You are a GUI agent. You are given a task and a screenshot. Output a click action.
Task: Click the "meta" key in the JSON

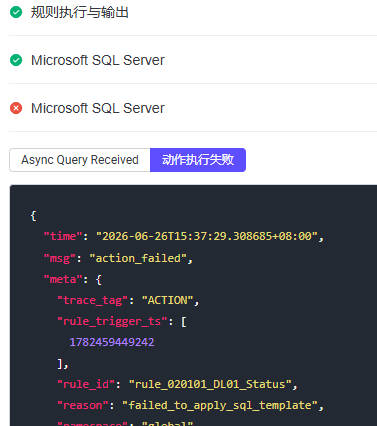(x=63, y=279)
